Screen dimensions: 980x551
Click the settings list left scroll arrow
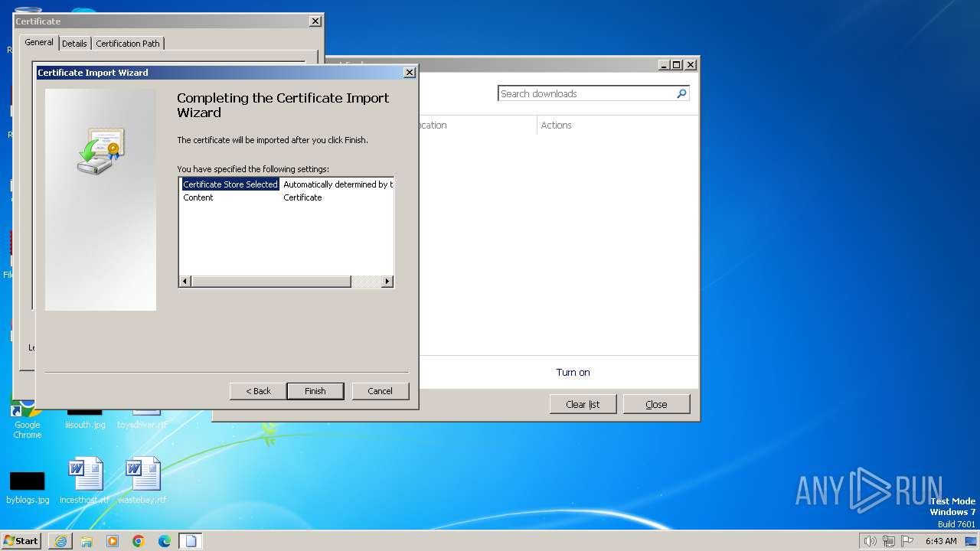click(185, 282)
